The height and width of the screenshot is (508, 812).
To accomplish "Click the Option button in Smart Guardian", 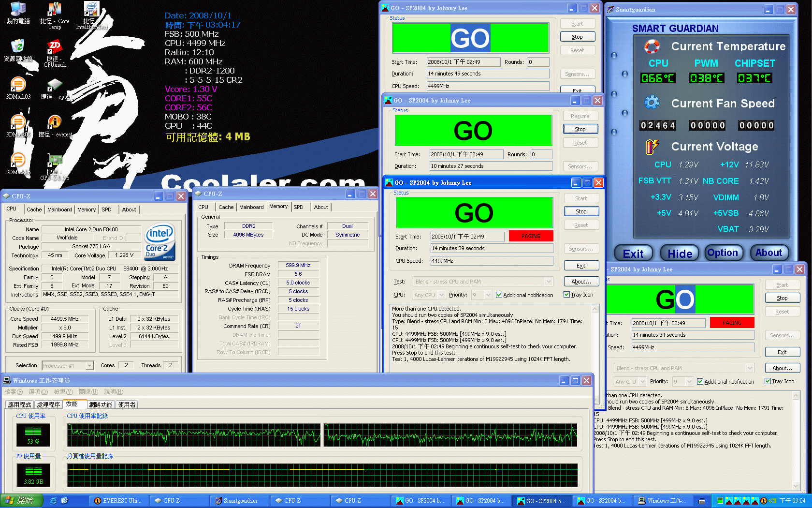I will coord(723,253).
